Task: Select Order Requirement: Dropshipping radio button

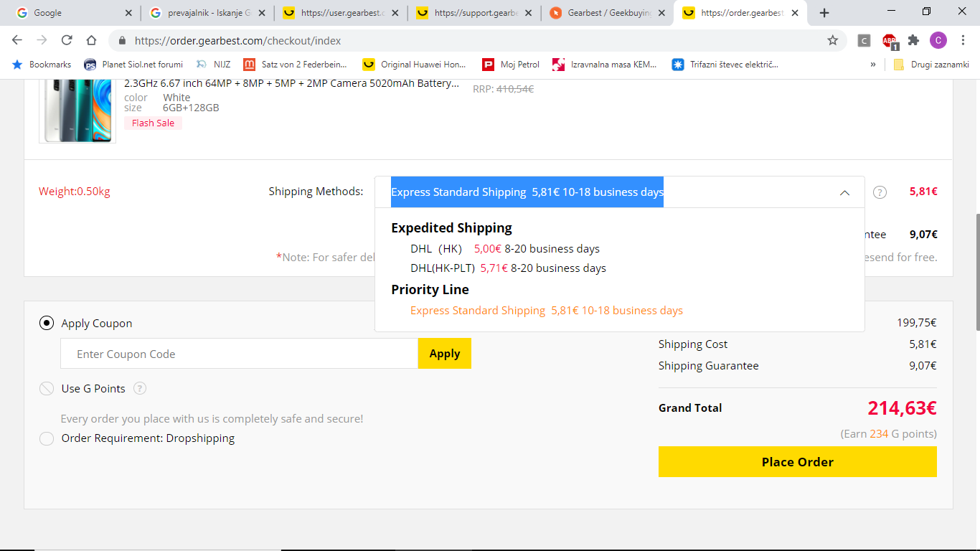Action: (47, 438)
